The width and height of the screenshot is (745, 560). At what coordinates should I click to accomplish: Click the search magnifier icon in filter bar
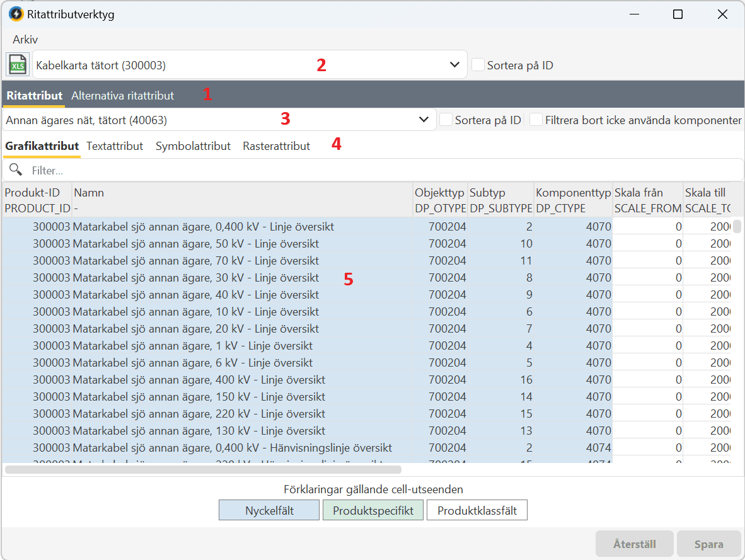click(16, 170)
